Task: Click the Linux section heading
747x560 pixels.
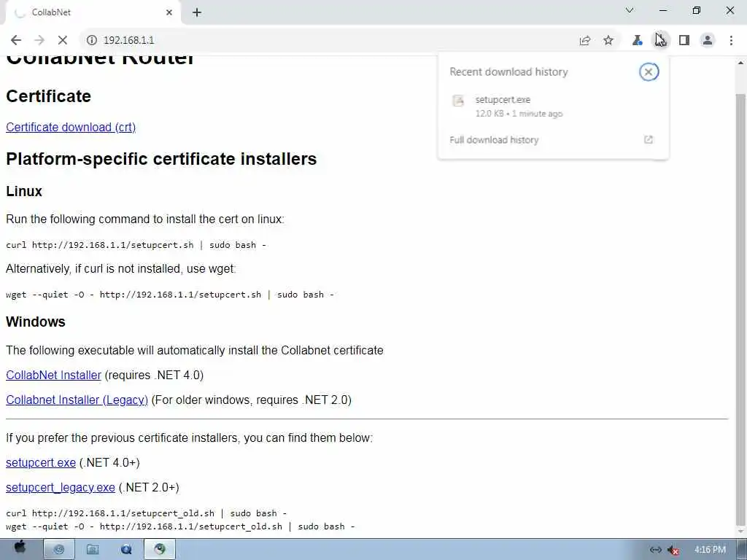Action: click(24, 192)
